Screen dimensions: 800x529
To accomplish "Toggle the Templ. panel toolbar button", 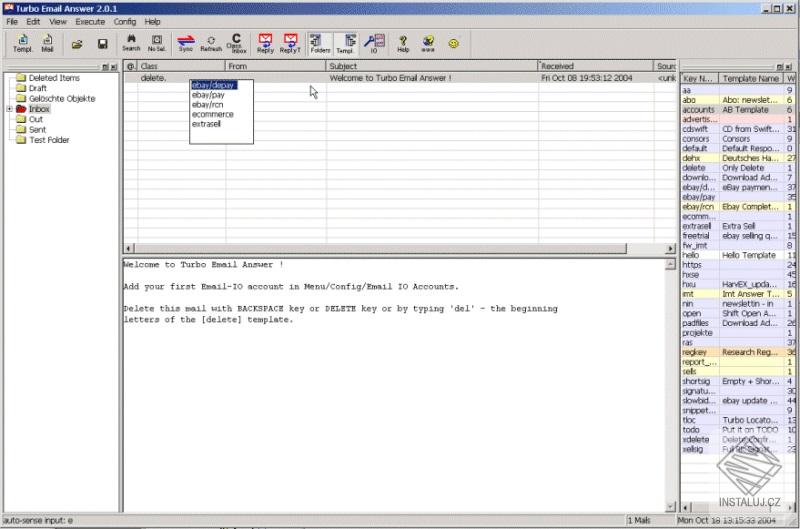I will (347, 43).
